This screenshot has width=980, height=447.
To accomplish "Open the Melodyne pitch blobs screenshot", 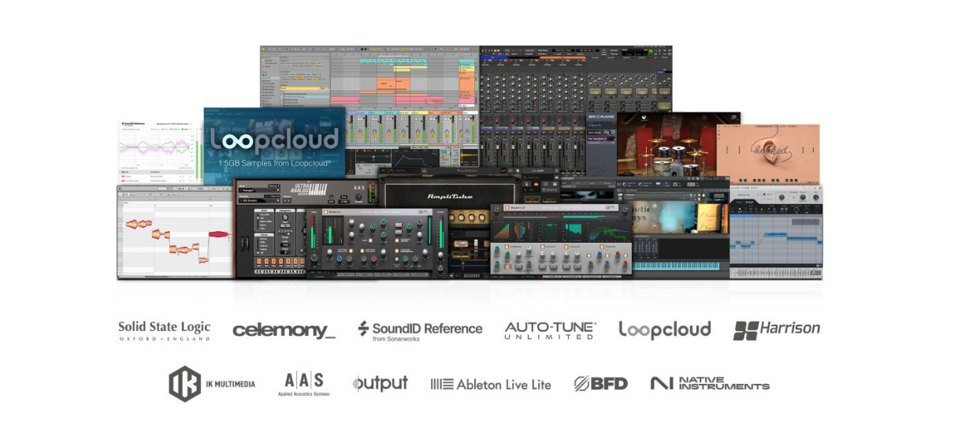I will (175, 233).
